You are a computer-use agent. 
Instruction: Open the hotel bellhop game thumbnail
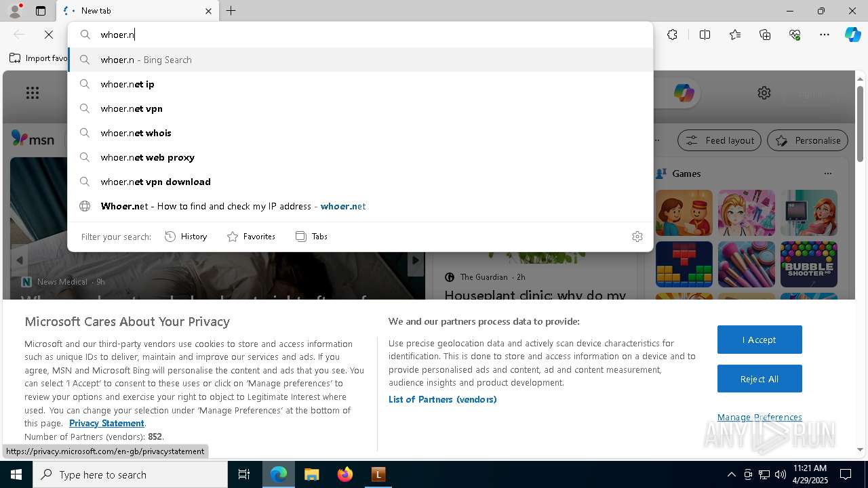tap(684, 213)
